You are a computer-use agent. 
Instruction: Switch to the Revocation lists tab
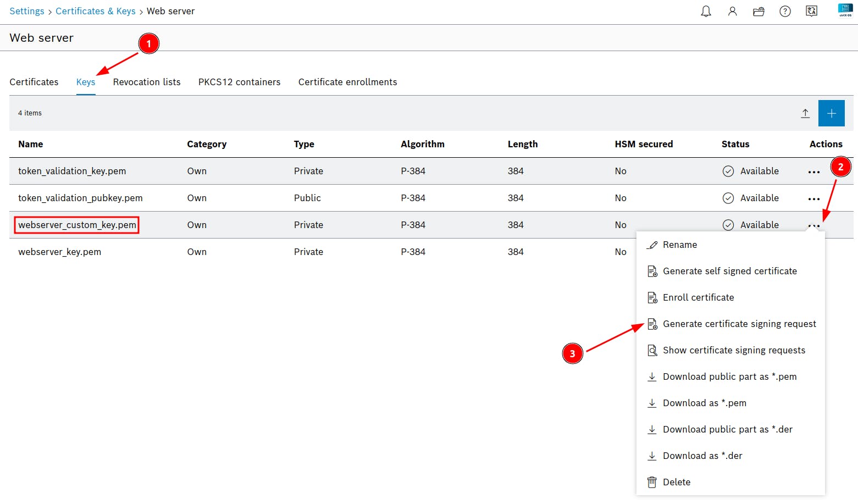point(147,82)
